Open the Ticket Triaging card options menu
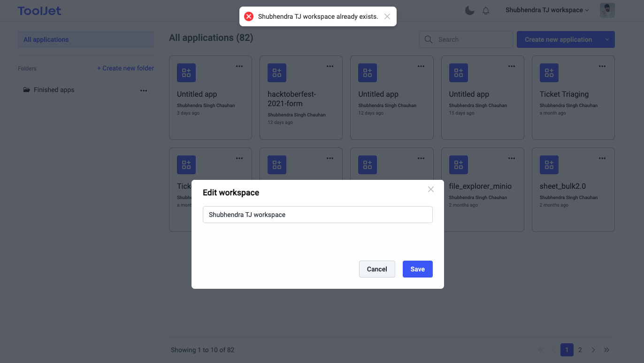The width and height of the screenshot is (644, 363). pos(602,66)
